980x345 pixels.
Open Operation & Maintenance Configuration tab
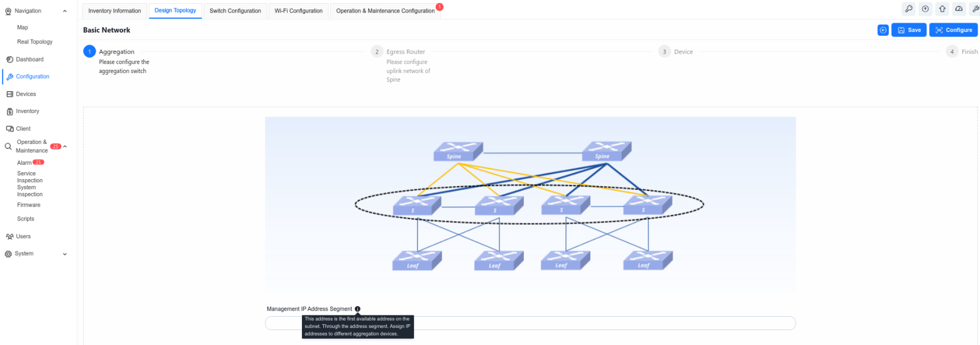pos(385,11)
